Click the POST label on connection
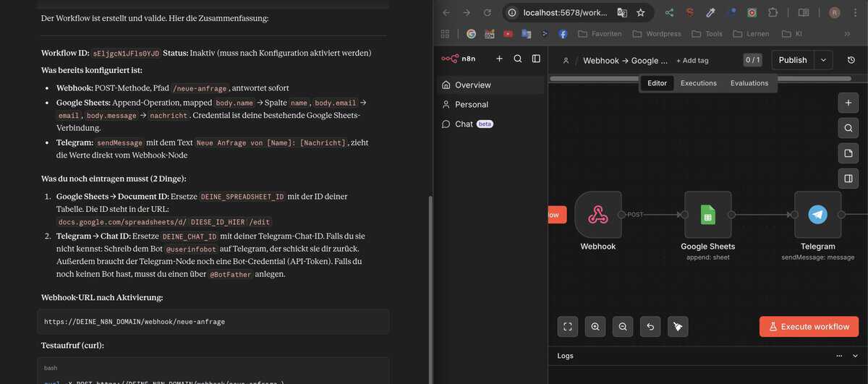 pyautogui.click(x=635, y=215)
